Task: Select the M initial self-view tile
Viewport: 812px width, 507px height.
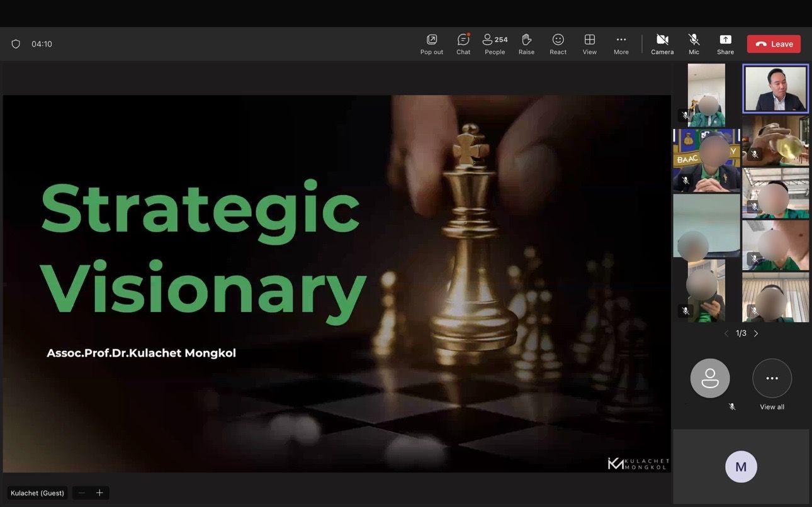Action: 741,467
